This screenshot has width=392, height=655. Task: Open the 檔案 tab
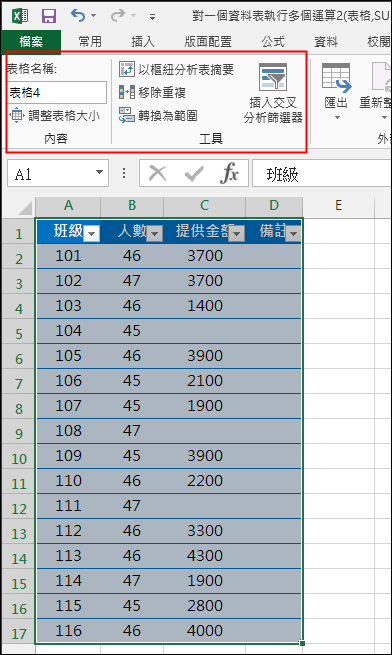[x=31, y=41]
